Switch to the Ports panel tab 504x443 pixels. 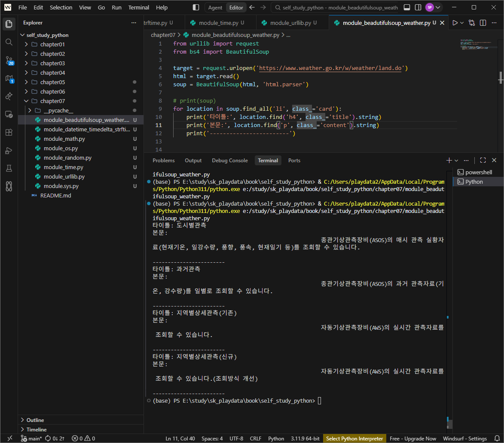pos(294,161)
